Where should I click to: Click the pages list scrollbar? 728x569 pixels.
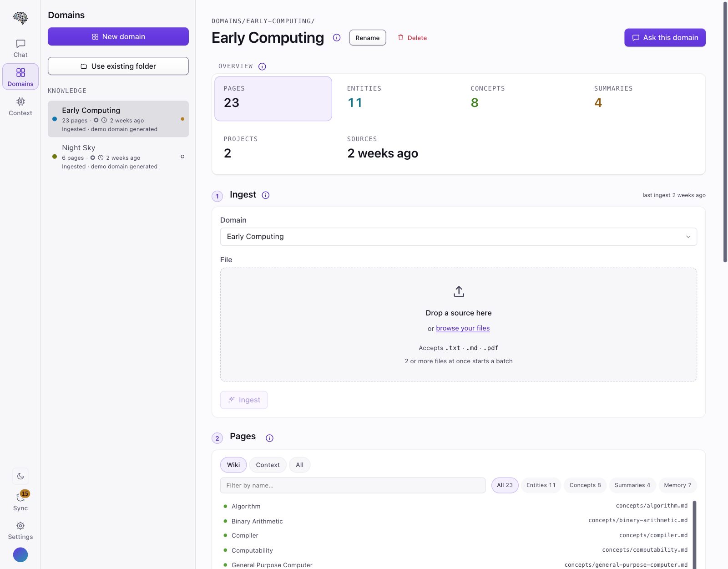695,535
